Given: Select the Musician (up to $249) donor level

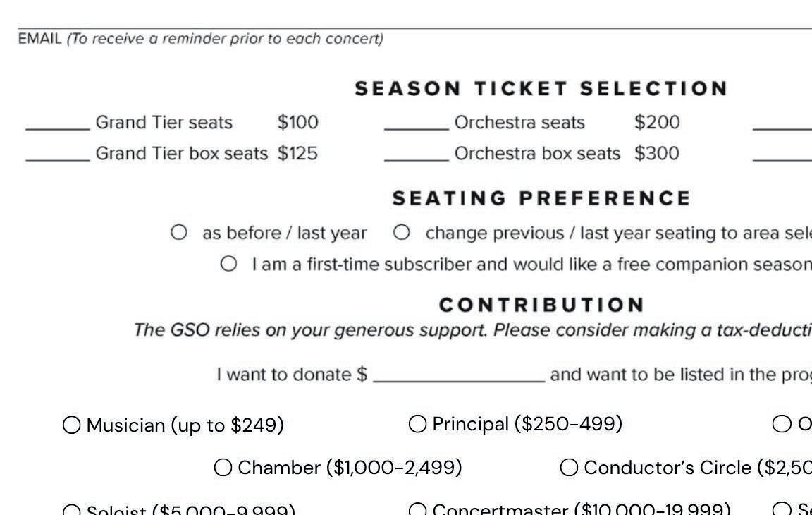Looking at the screenshot, I should click(x=72, y=425).
